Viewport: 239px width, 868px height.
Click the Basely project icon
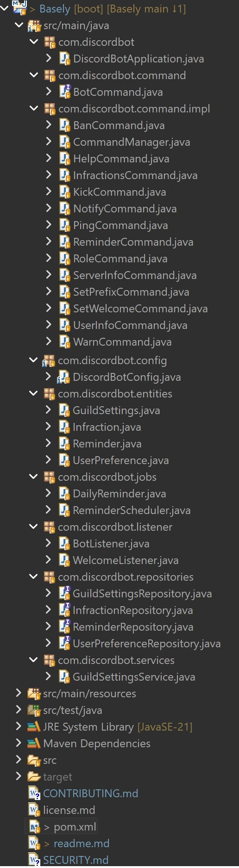click(19, 8)
